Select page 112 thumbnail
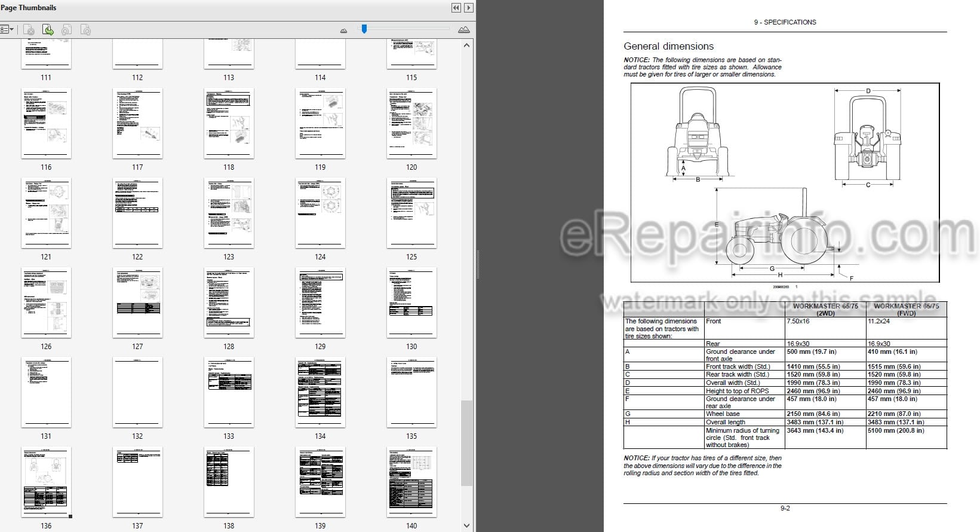Viewport: 980px width, 532px height. (137, 55)
